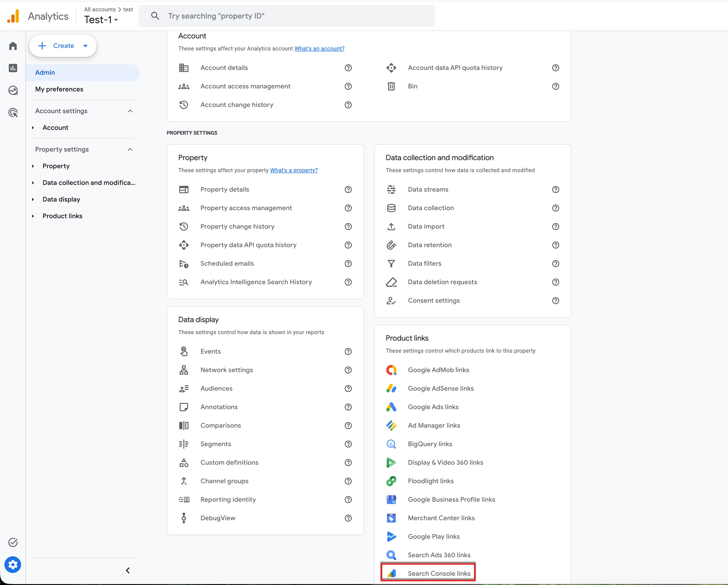This screenshot has width=728, height=585.
Task: Click the BigQuery links icon
Action: [391, 444]
